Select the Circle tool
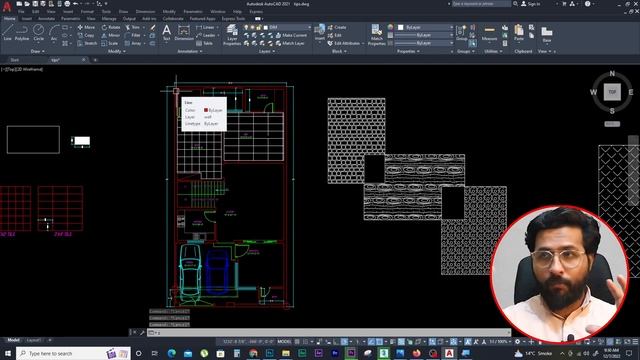This screenshot has height=360, width=640. pos(38,32)
